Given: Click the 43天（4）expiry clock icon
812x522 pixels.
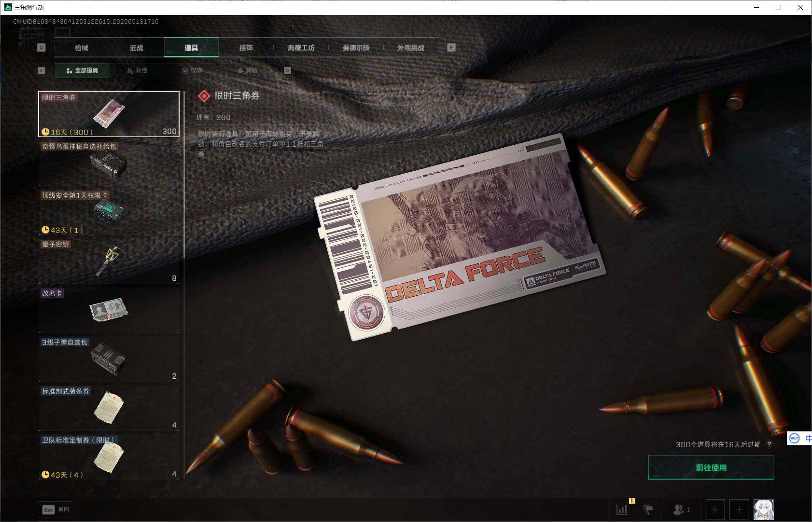Looking at the screenshot, I should pos(45,474).
